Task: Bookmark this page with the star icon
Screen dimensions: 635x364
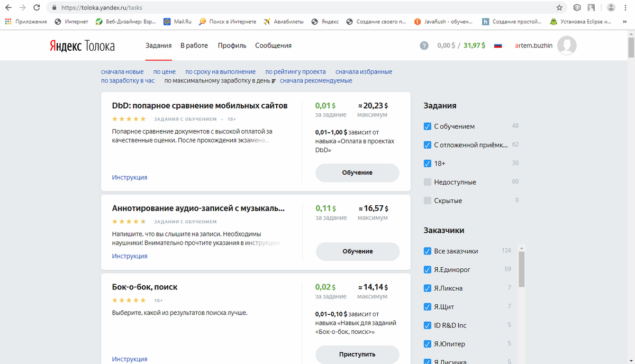Action: [559, 8]
